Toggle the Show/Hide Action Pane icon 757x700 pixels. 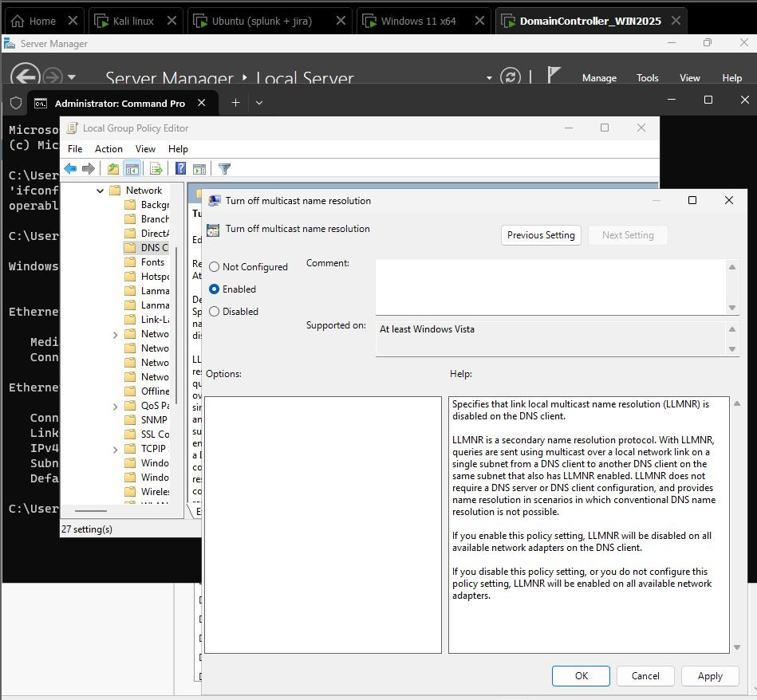point(199,168)
